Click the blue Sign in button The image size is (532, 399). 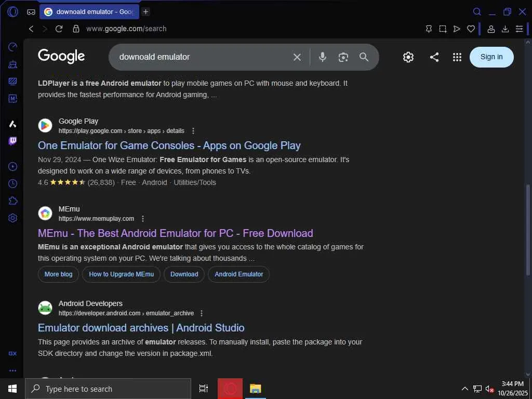(491, 57)
